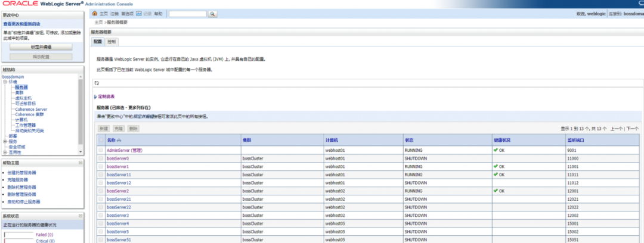Click the home icon in top toolbar
This screenshot has height=243, width=644.
95,14
